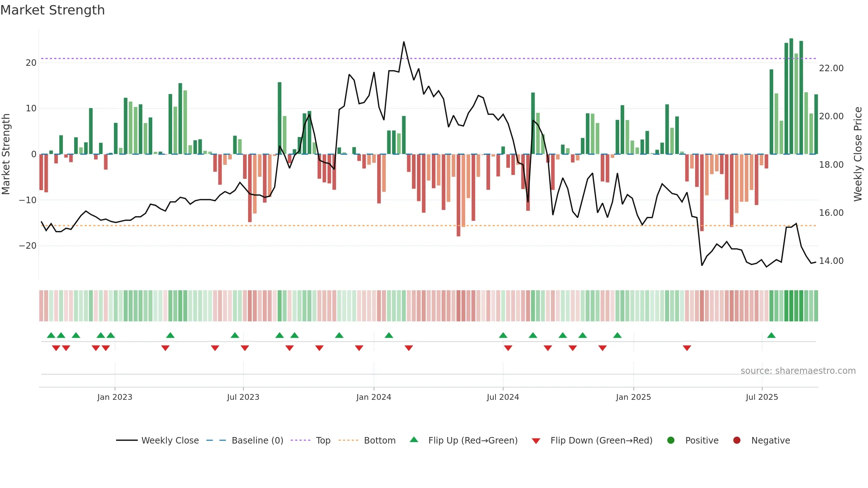
Task: Click the tallest green bar near Jul 2025
Action: click(791, 96)
